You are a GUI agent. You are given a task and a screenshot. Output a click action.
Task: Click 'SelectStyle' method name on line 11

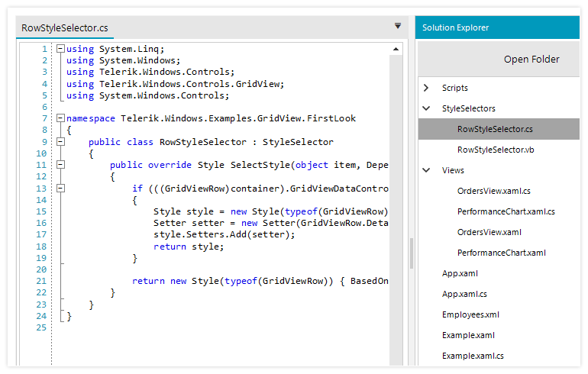pyautogui.click(x=260, y=165)
